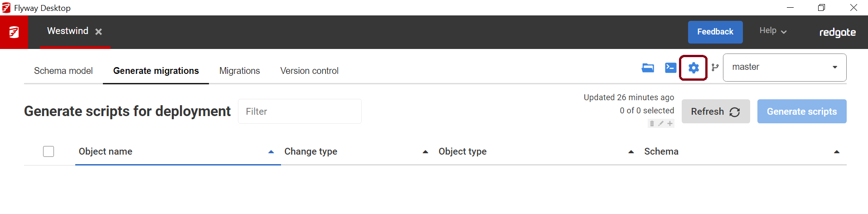Open the project folder icon

[x=648, y=68]
